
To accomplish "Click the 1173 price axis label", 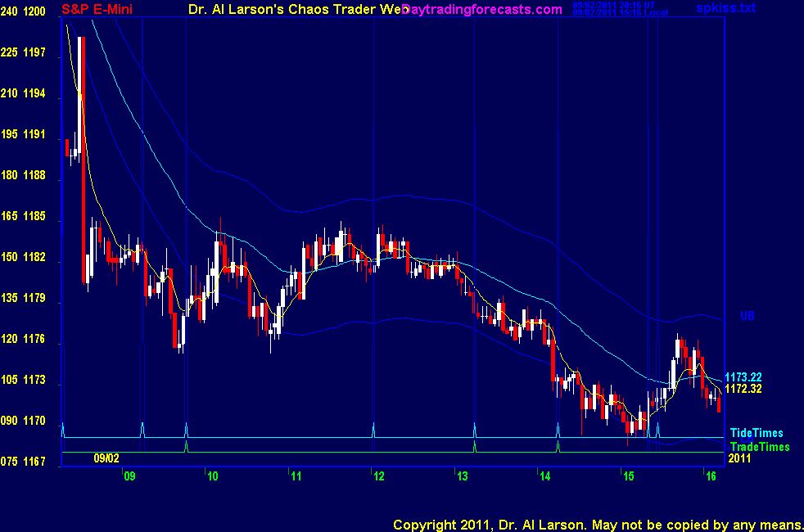I will (x=34, y=380).
